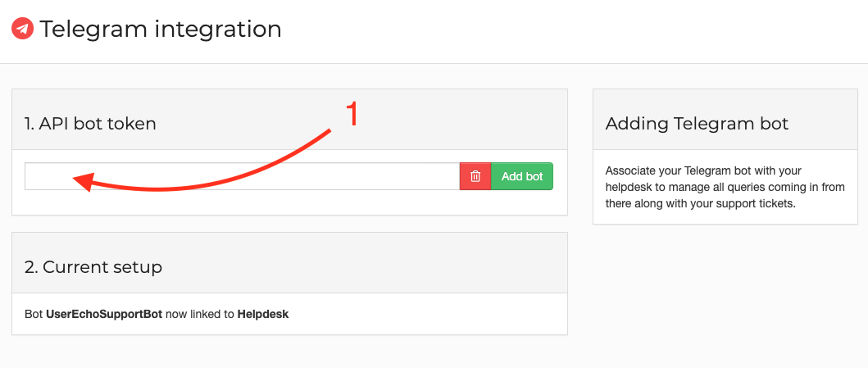Focus the API bot token input field
The height and width of the screenshot is (368, 868).
click(x=242, y=176)
